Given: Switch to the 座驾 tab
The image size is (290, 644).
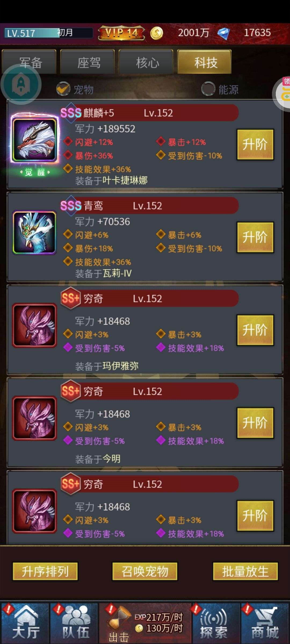Looking at the screenshot, I should click(x=88, y=62).
